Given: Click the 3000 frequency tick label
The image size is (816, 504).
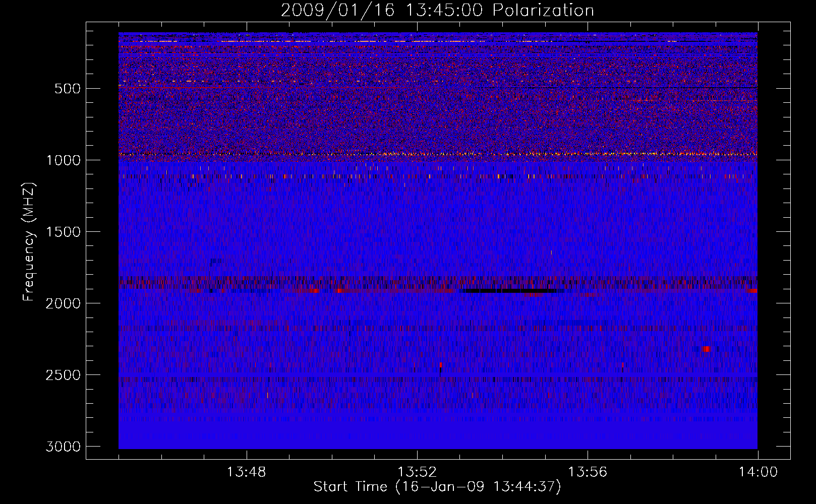Looking at the screenshot, I should 64,447.
